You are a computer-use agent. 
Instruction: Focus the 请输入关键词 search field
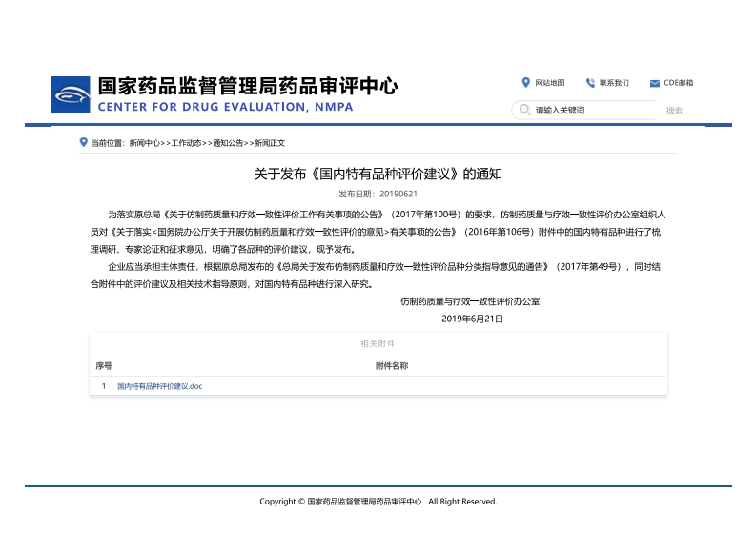click(x=591, y=111)
